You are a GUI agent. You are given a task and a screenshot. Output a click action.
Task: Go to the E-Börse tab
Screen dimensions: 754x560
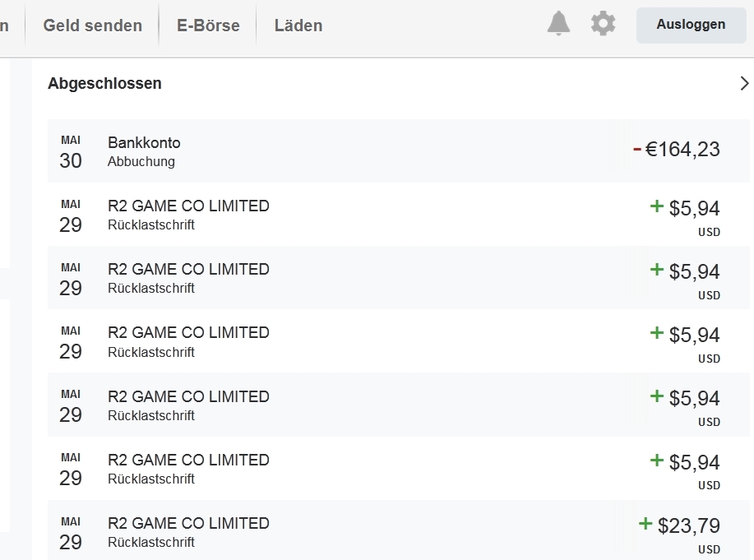coord(208,25)
